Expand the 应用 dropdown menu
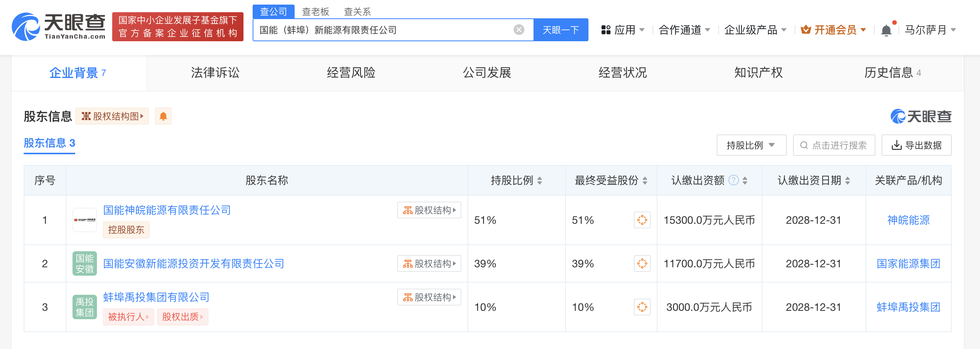980x349 pixels. (623, 30)
